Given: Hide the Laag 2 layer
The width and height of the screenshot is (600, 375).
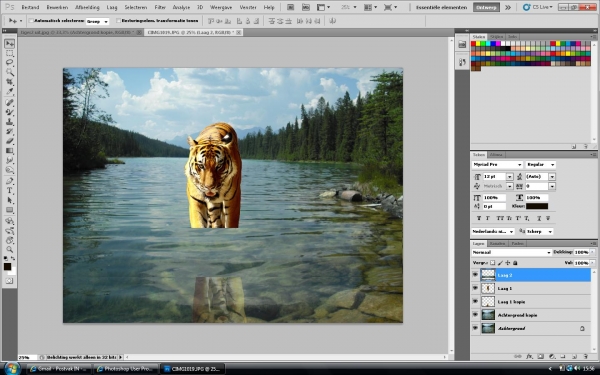Looking at the screenshot, I should 475,275.
